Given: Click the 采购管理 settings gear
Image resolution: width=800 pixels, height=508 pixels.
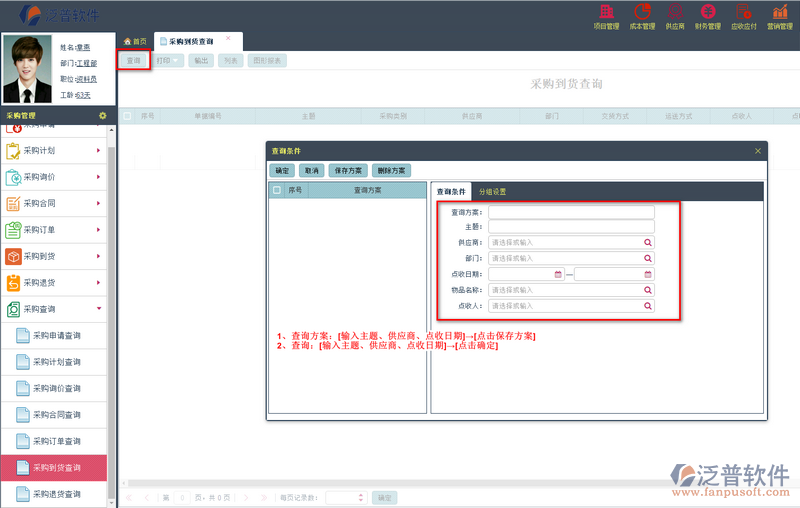Looking at the screenshot, I should pos(103,116).
